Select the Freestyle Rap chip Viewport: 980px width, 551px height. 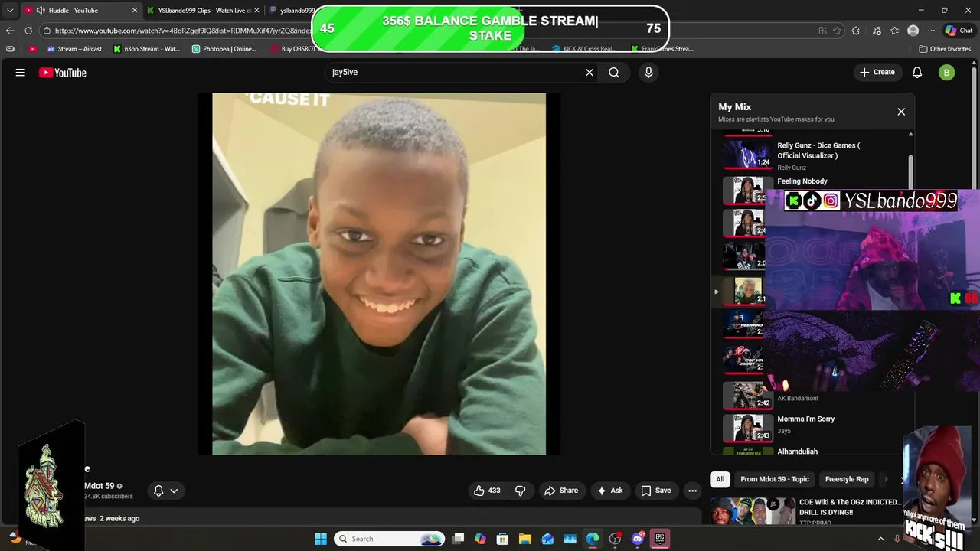tap(847, 479)
